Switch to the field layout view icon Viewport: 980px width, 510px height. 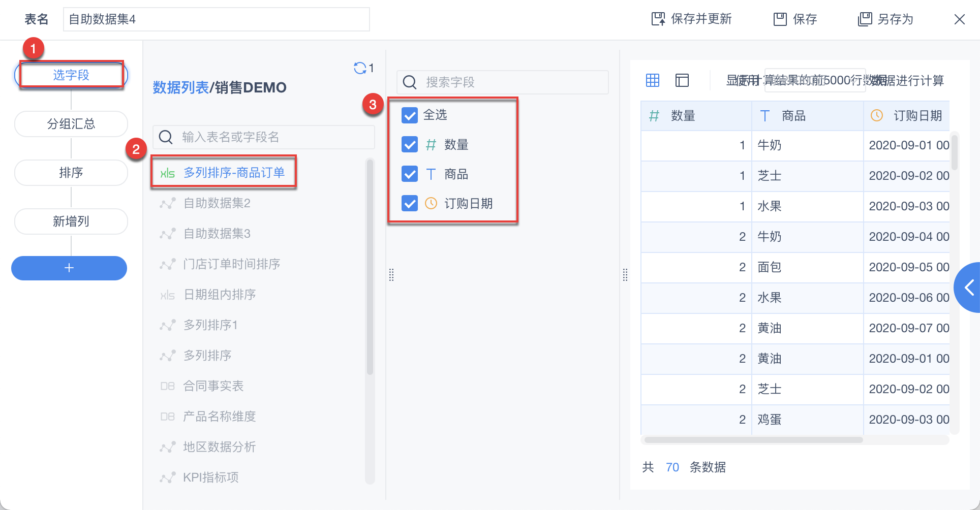click(682, 80)
